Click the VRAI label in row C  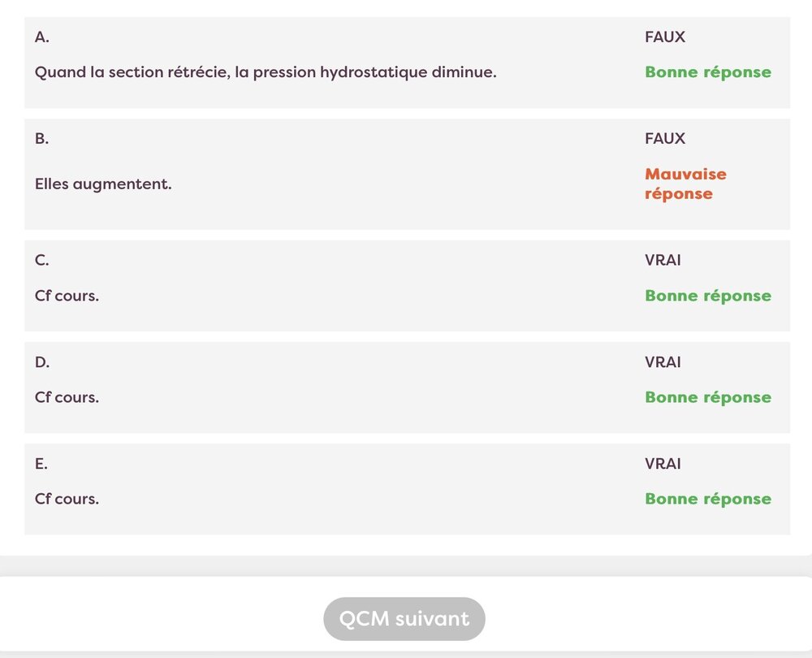pos(663,261)
